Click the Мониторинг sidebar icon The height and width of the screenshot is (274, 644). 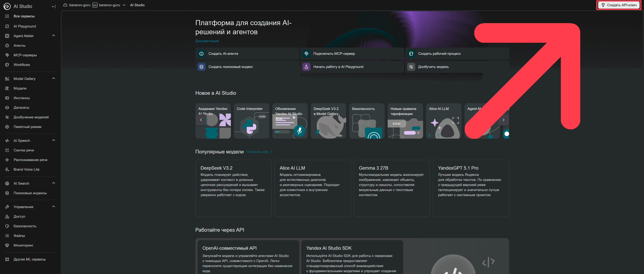click(7, 245)
